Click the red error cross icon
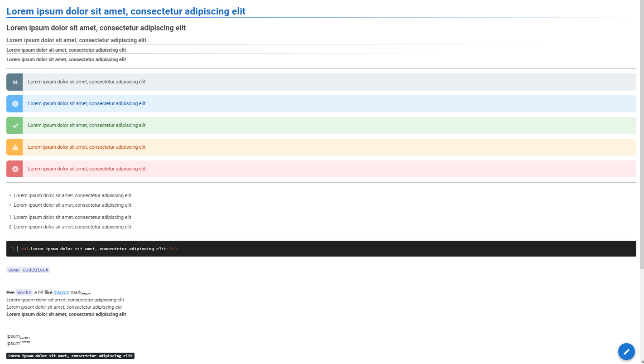644x364 pixels. click(x=14, y=168)
